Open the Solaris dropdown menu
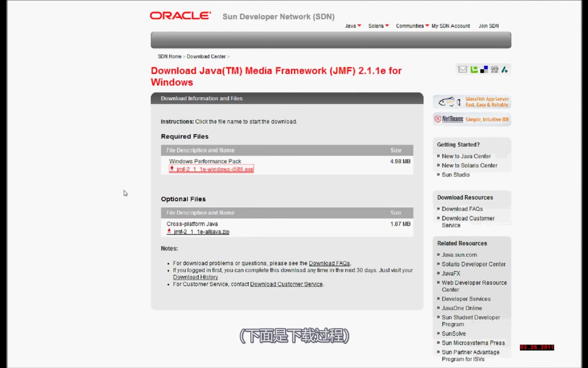This screenshot has width=588, height=368. pos(378,26)
